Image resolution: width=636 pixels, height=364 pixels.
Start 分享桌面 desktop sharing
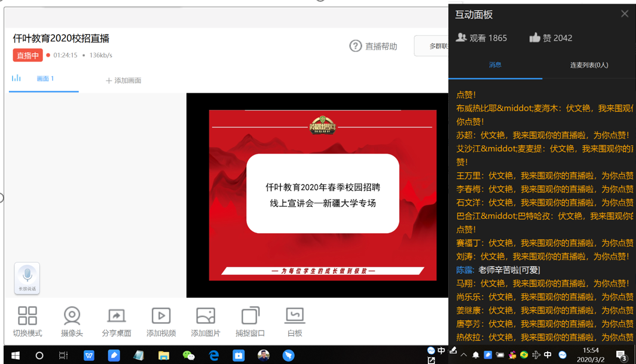(x=117, y=322)
